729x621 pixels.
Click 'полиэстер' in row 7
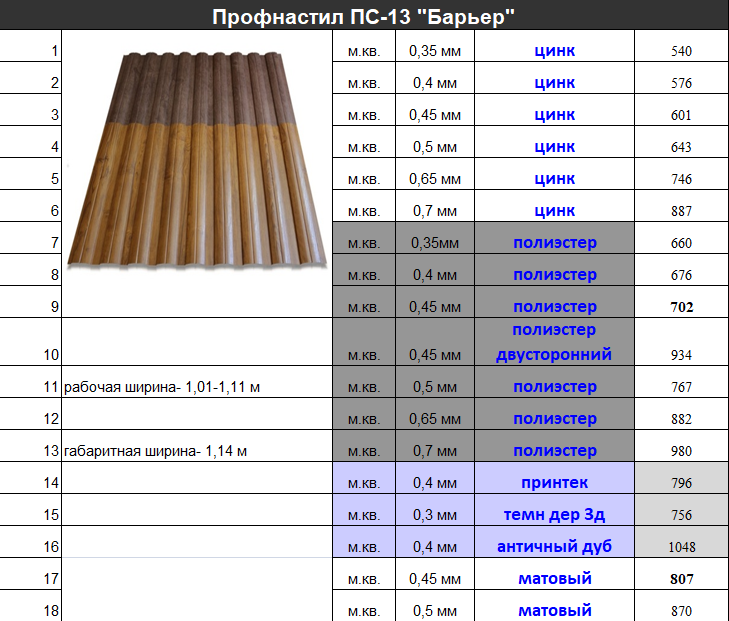[x=555, y=243]
